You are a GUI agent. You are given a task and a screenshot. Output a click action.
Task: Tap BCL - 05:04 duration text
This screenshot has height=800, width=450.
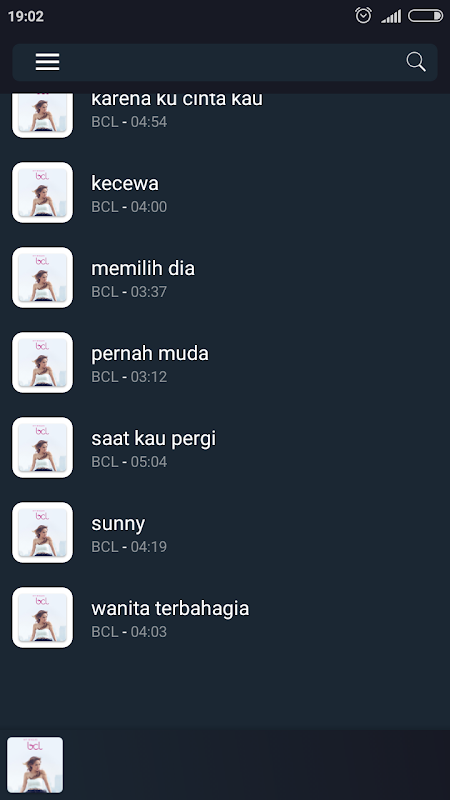[x=129, y=462]
